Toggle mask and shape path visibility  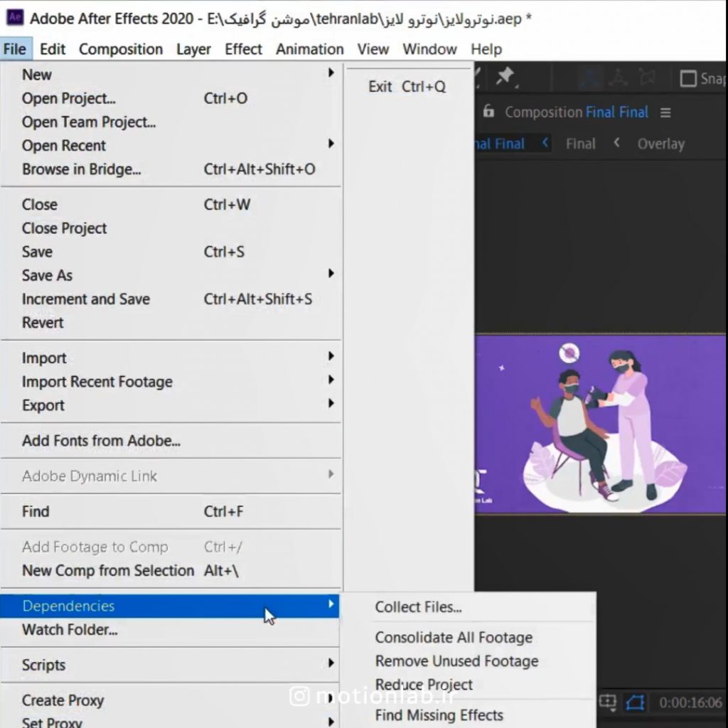point(634,703)
